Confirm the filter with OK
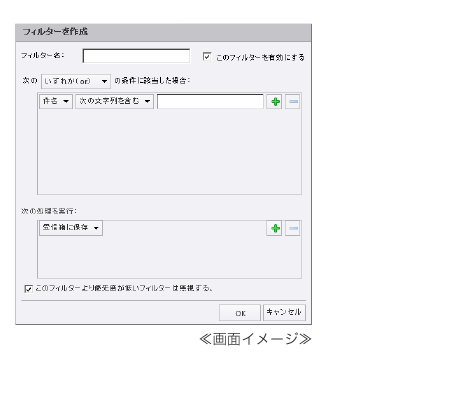466x420 pixels. 240,313
